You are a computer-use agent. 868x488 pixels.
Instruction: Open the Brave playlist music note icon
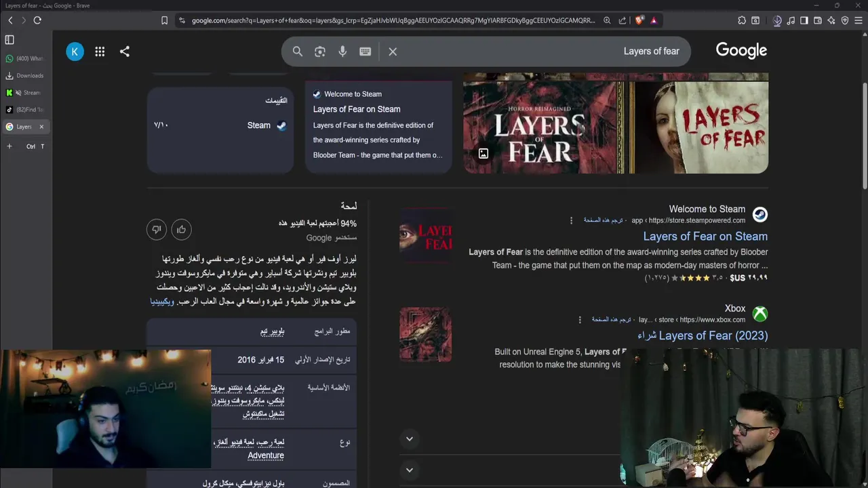(x=791, y=20)
